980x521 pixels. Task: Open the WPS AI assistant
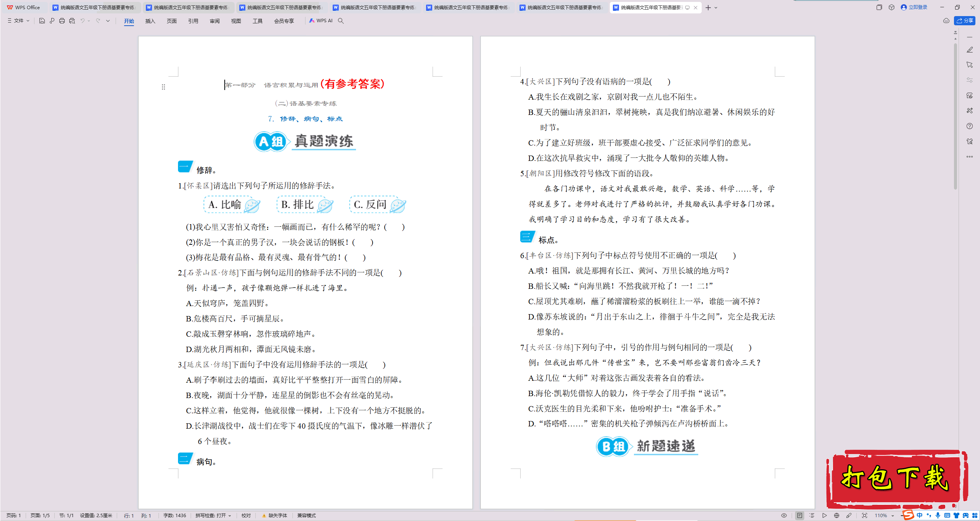(321, 21)
